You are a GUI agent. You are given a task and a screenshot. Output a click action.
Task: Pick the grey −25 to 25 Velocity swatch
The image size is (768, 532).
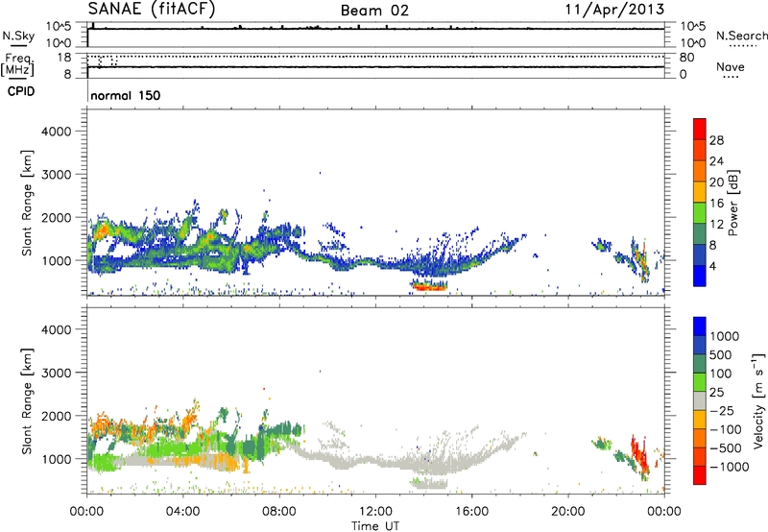(700, 400)
